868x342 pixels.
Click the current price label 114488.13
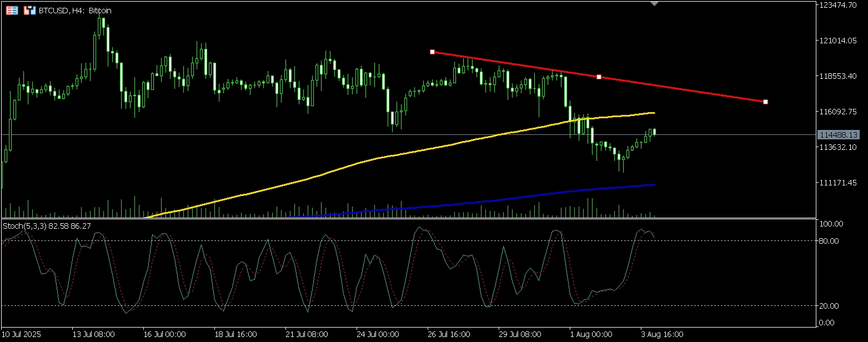tap(838, 135)
